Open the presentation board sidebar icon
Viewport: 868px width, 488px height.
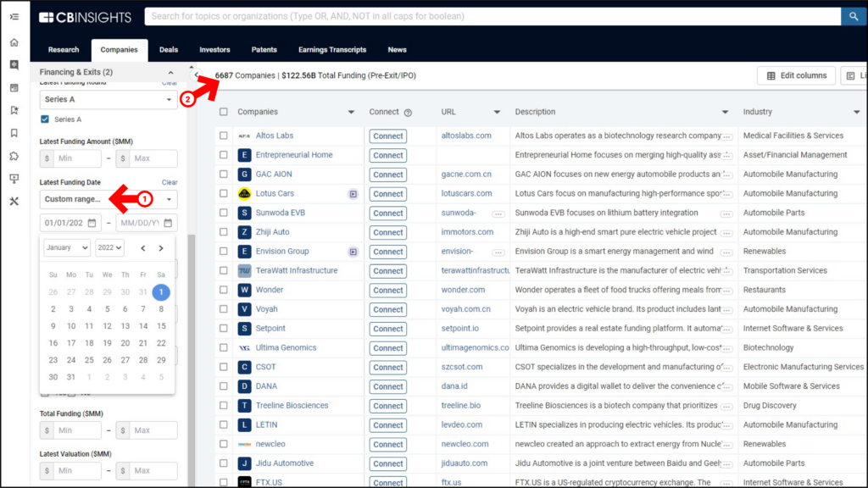pyautogui.click(x=14, y=179)
